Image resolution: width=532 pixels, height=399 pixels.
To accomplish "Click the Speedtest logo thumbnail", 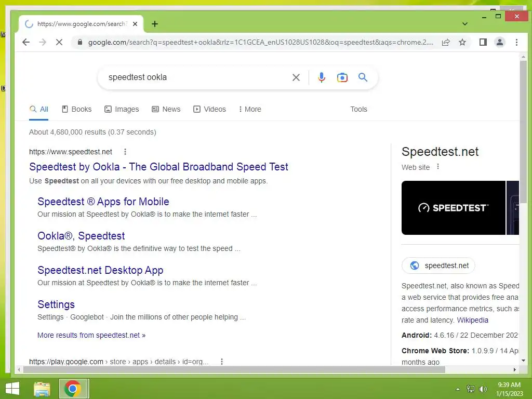I will coord(453,208).
